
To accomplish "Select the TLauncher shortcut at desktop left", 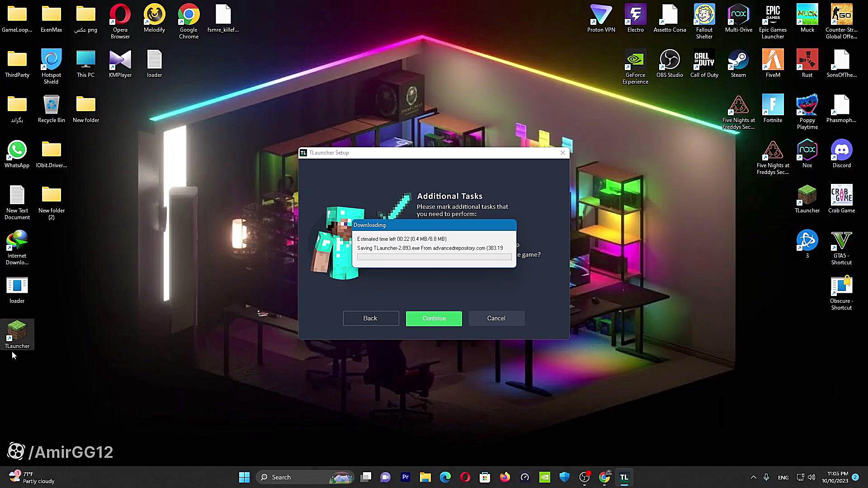I will tap(17, 334).
